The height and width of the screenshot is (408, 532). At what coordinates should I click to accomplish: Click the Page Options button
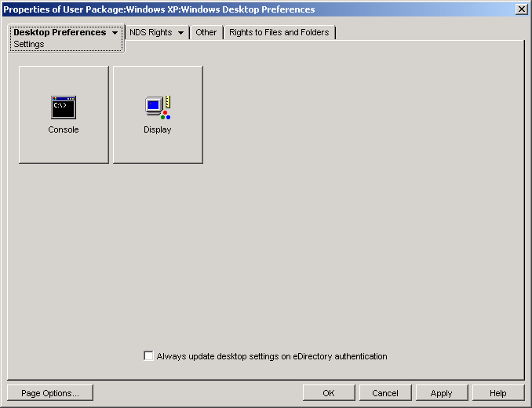point(50,393)
